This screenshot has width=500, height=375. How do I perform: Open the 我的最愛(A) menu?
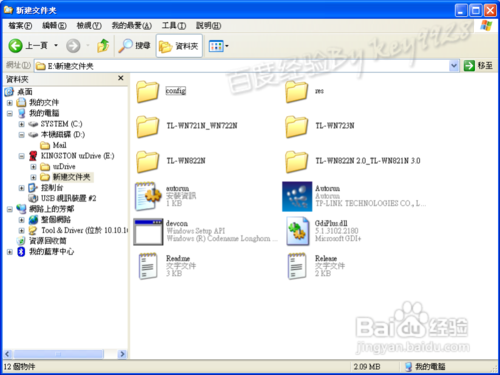(131, 26)
